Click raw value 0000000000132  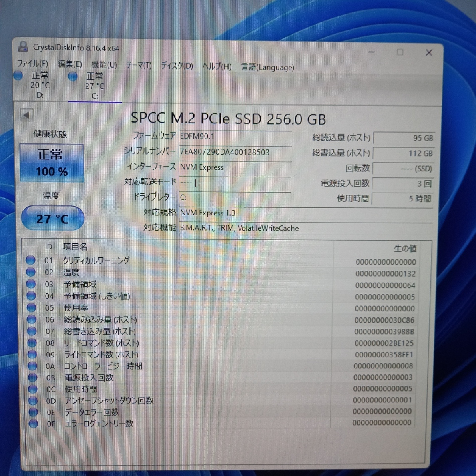386,273
